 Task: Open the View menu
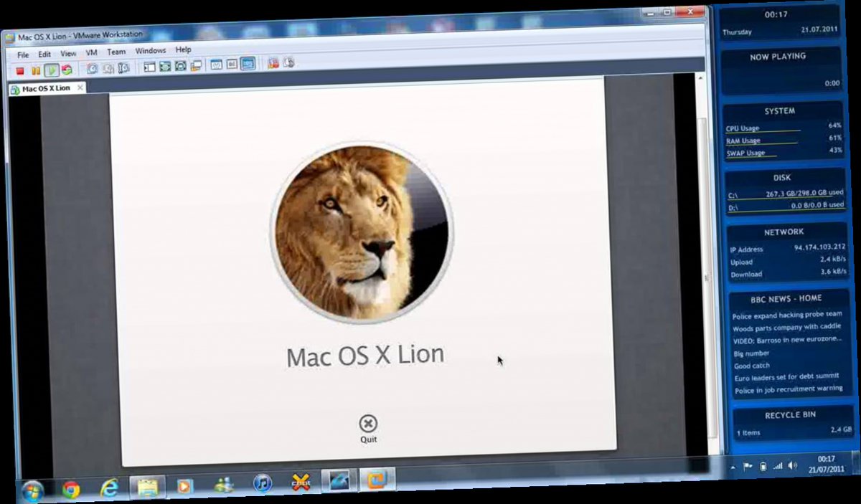coord(68,53)
